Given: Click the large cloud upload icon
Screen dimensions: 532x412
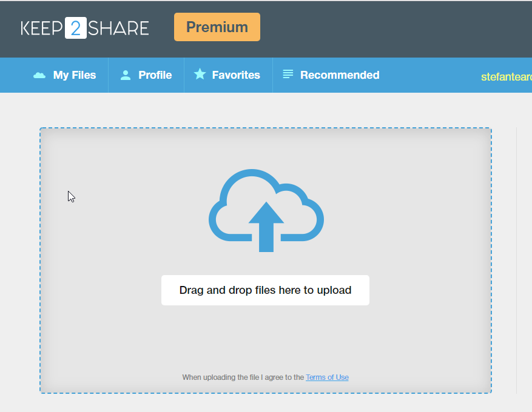Looking at the screenshot, I should [x=266, y=210].
